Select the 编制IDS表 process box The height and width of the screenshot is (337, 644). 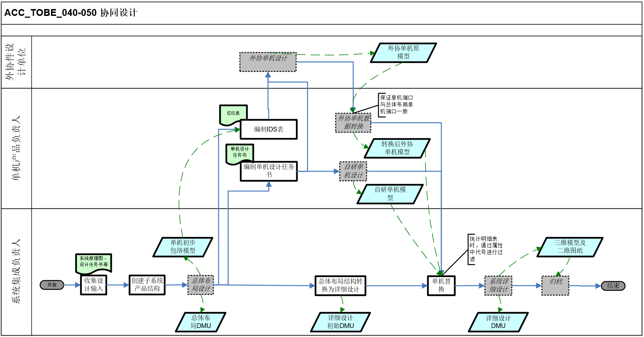(268, 129)
